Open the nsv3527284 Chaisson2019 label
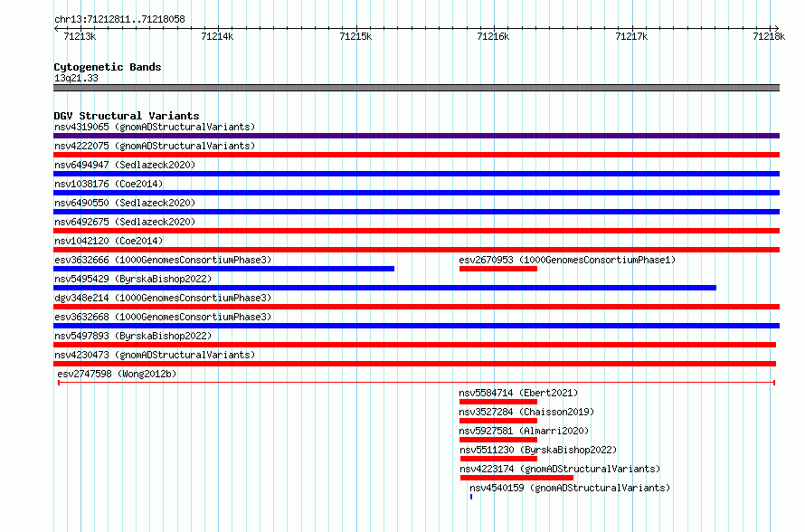 click(526, 412)
